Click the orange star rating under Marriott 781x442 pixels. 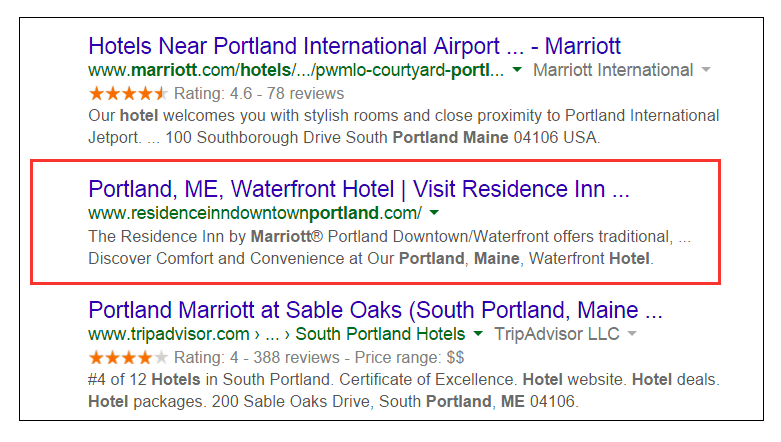tap(128, 93)
